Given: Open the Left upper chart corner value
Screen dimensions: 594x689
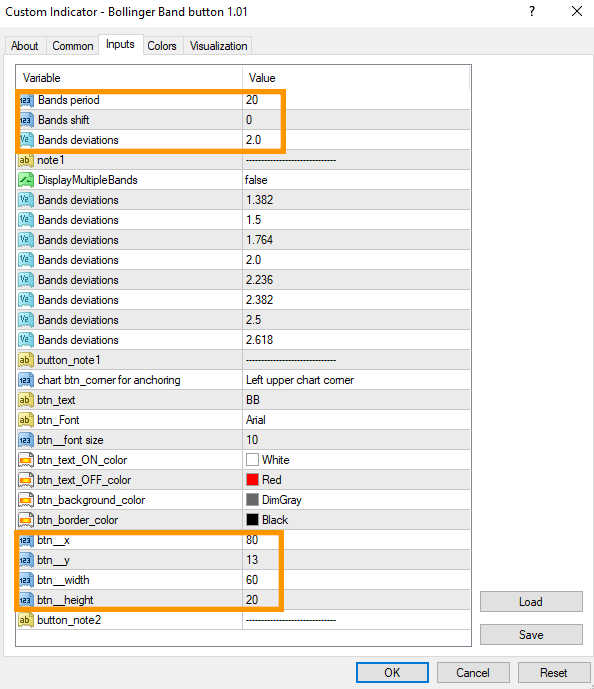Looking at the screenshot, I should [x=356, y=380].
